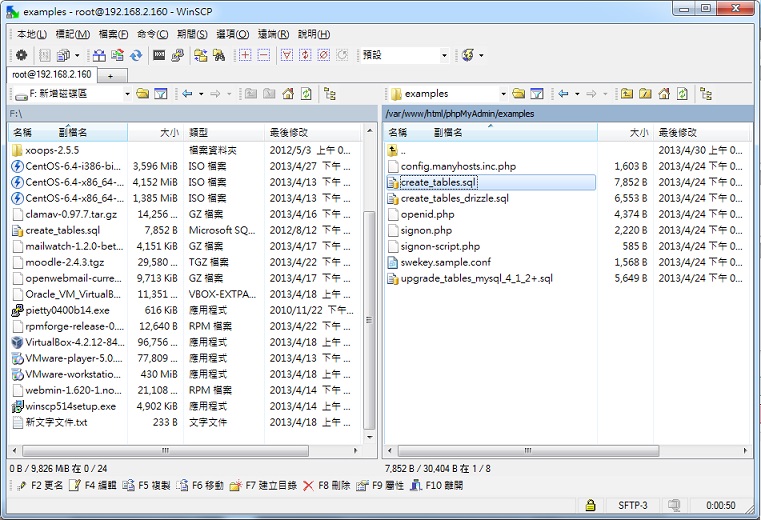Click the compare directories icon

[x=99, y=55]
